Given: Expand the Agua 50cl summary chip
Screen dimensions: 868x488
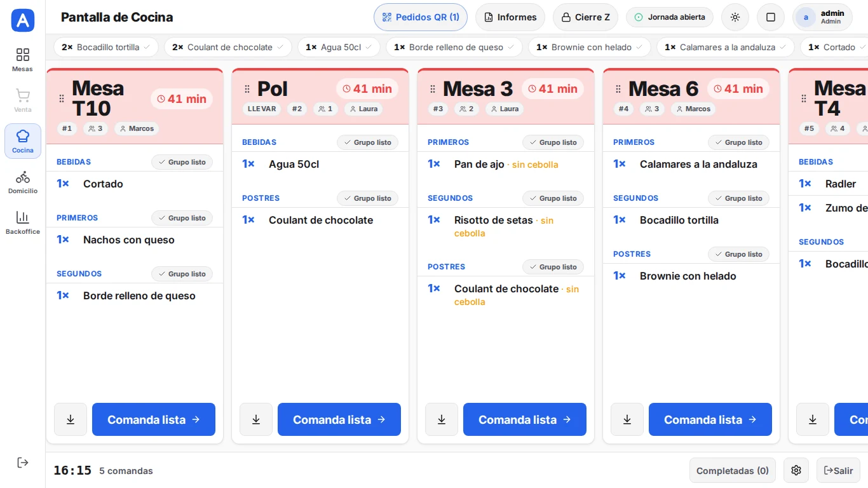Looking at the screenshot, I should pos(339,47).
